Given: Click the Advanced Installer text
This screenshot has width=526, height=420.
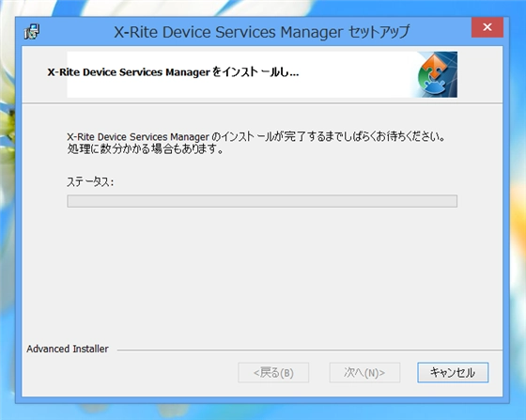Looking at the screenshot, I should coord(68,349).
